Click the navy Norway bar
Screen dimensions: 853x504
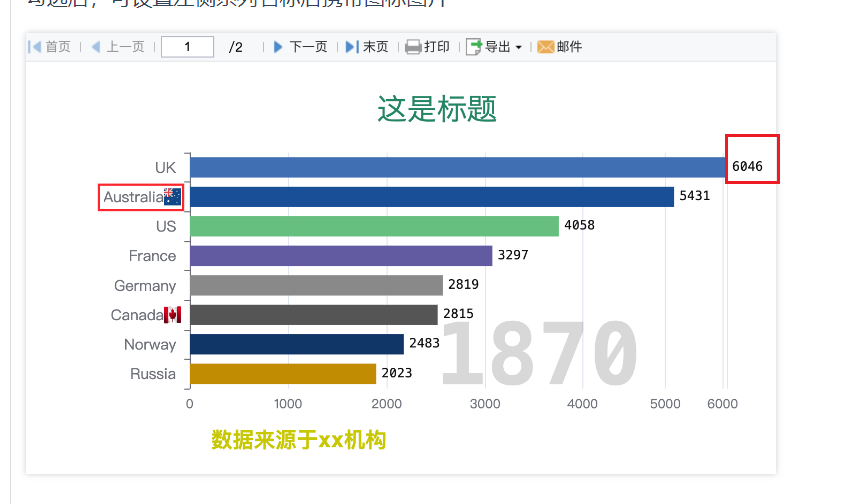click(297, 344)
